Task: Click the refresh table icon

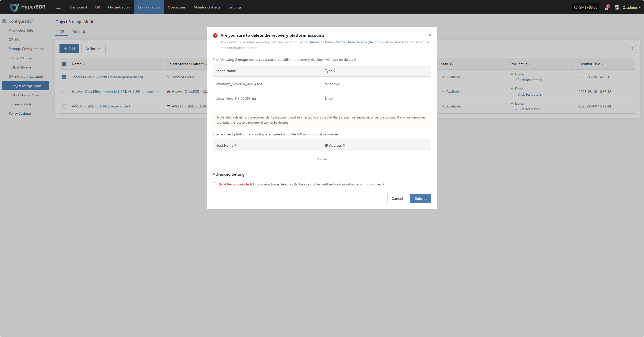Action: click(x=631, y=49)
